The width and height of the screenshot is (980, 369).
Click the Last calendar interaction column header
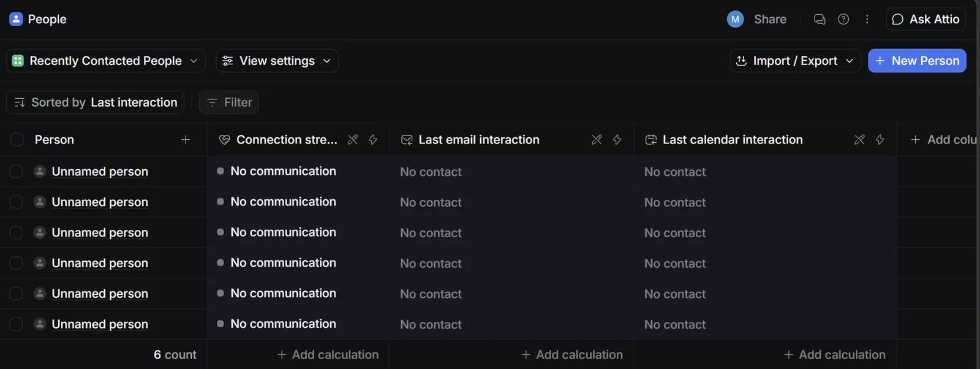765,140
